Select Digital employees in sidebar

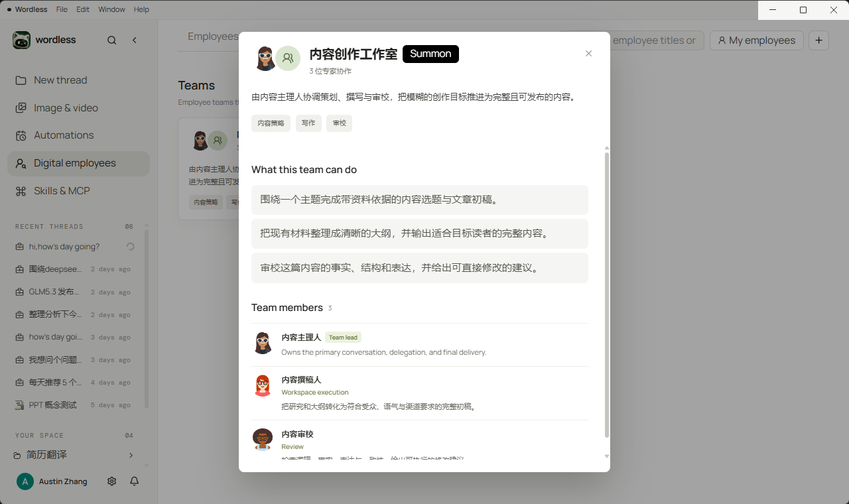pos(78,163)
